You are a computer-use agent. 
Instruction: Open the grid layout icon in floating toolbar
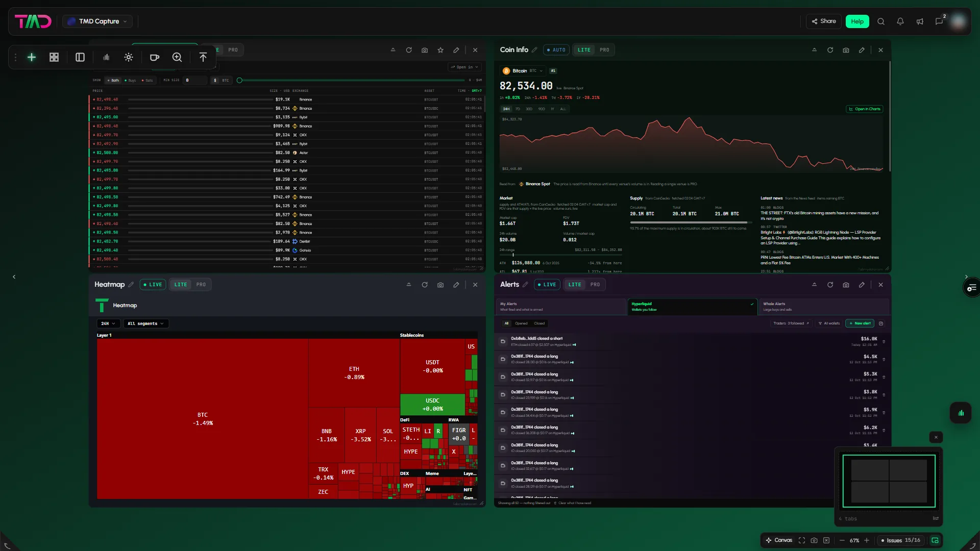[54, 57]
